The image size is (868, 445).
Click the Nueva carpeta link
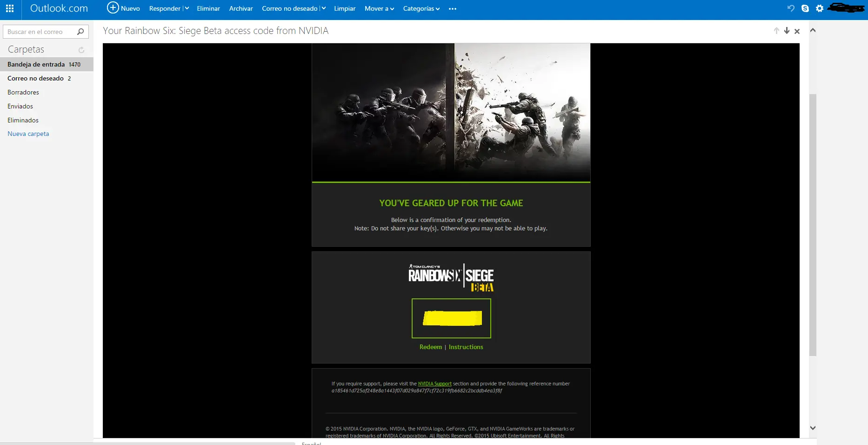point(28,134)
